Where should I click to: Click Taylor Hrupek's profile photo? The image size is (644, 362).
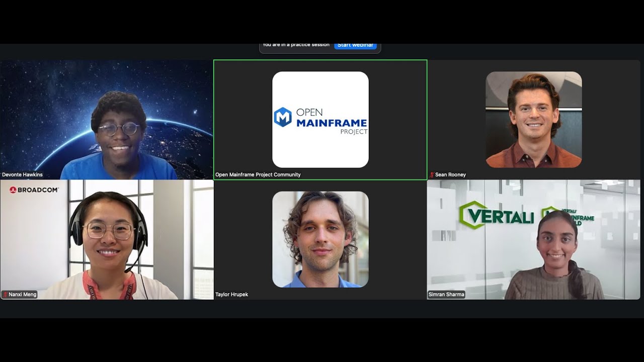coord(320,239)
